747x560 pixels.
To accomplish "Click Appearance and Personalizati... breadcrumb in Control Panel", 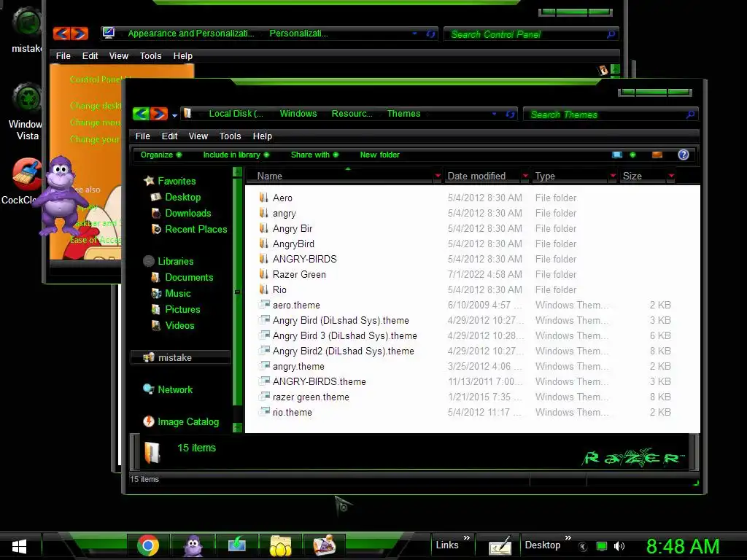I will 190,34.
